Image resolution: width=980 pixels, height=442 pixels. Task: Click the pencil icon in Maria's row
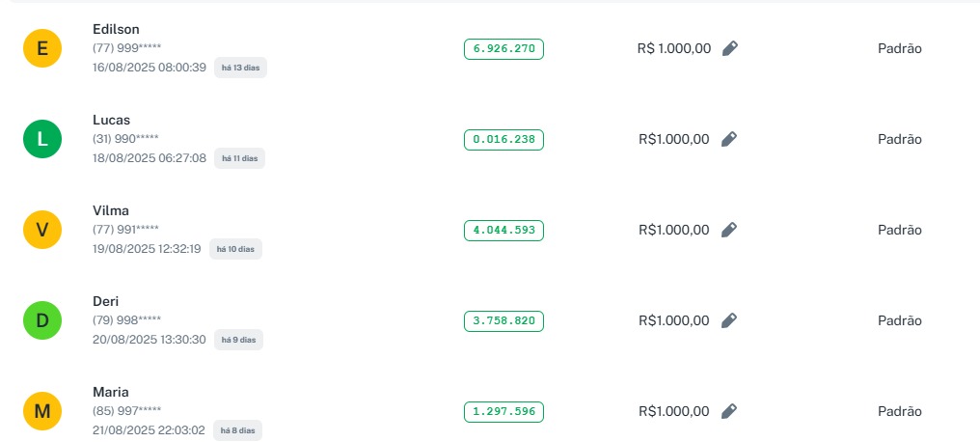729,411
